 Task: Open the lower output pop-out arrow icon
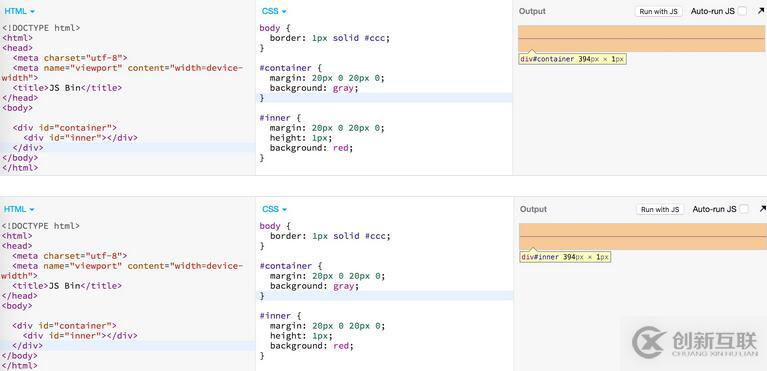tap(763, 209)
